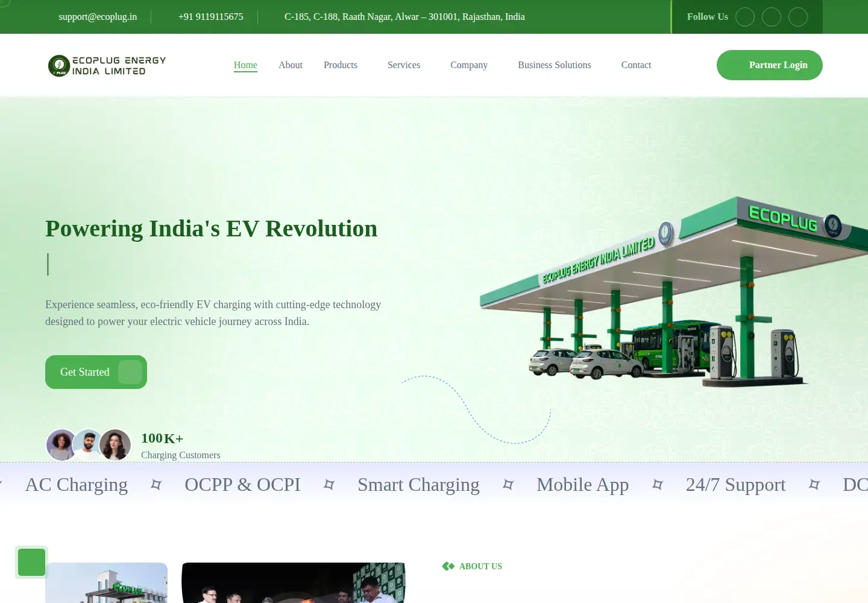
Task: Expand the Products menu
Action: click(x=341, y=65)
